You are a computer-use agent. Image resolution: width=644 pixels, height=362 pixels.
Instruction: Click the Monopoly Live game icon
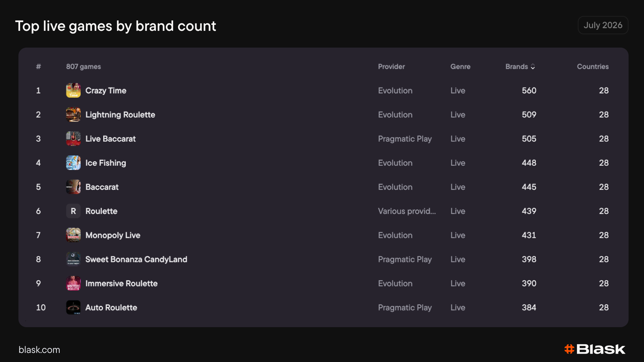click(x=73, y=235)
